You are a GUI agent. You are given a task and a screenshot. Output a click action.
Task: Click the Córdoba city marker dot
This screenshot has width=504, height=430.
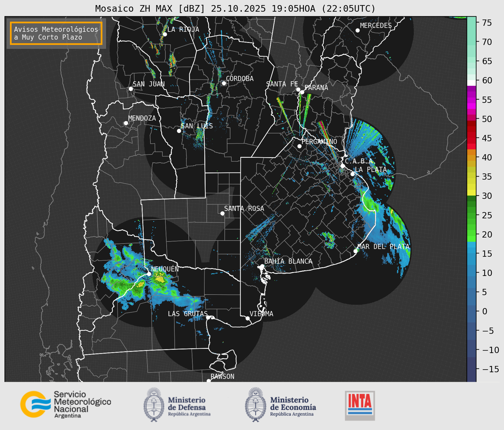pos(224,83)
